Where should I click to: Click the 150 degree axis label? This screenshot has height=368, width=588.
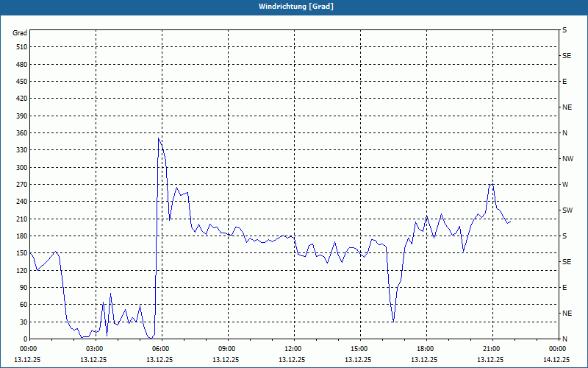tap(21, 253)
